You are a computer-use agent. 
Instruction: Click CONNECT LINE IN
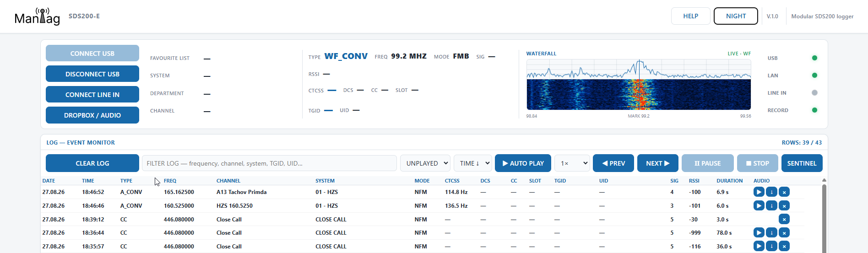pos(92,94)
